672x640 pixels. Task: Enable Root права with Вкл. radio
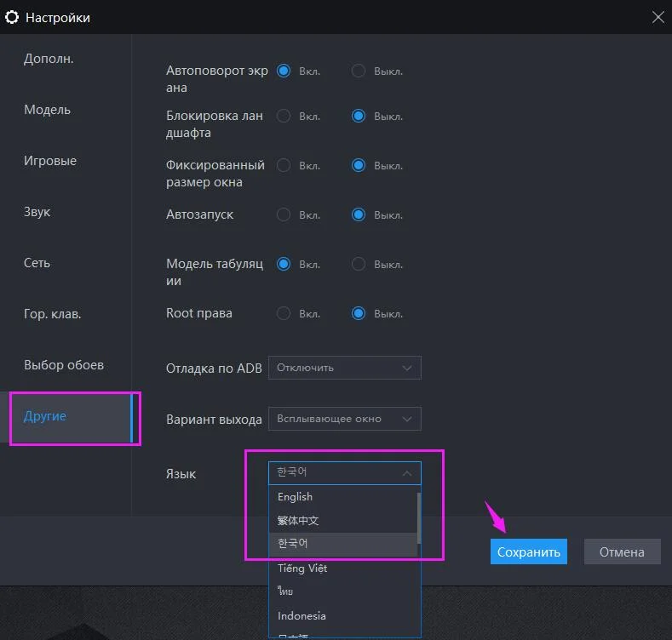tap(284, 313)
